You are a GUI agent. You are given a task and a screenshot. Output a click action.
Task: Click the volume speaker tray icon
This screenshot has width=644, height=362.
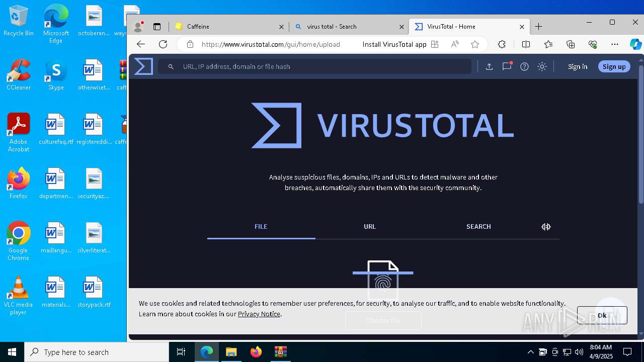pyautogui.click(x=579, y=352)
